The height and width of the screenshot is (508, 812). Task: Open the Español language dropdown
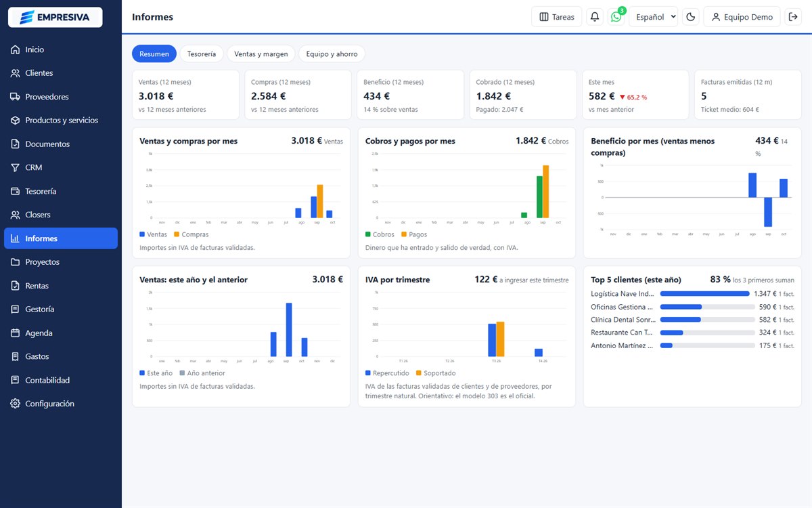click(653, 17)
